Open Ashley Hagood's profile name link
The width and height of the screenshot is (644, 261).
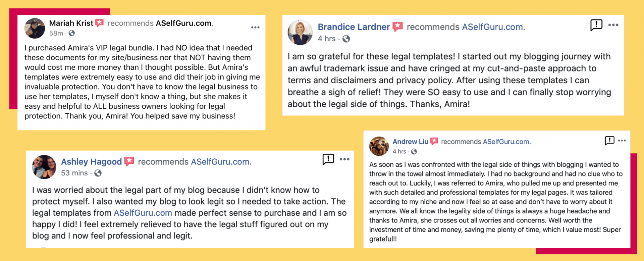[91, 162]
